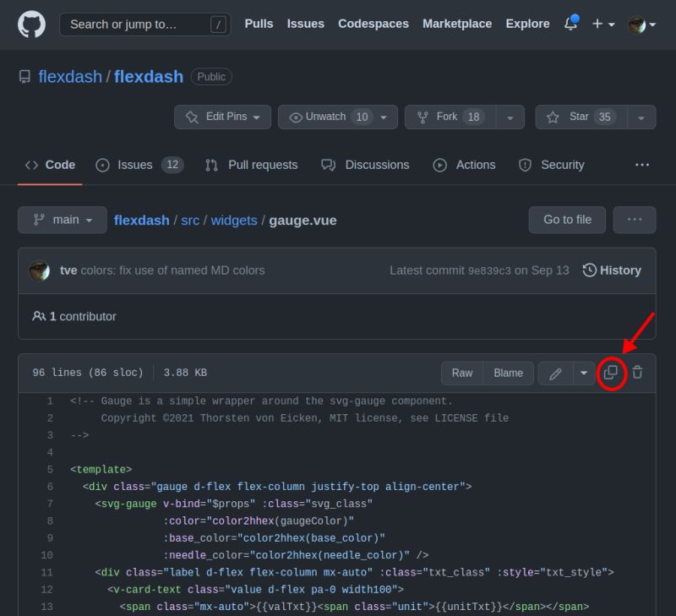Select the Code tab

(x=50, y=165)
